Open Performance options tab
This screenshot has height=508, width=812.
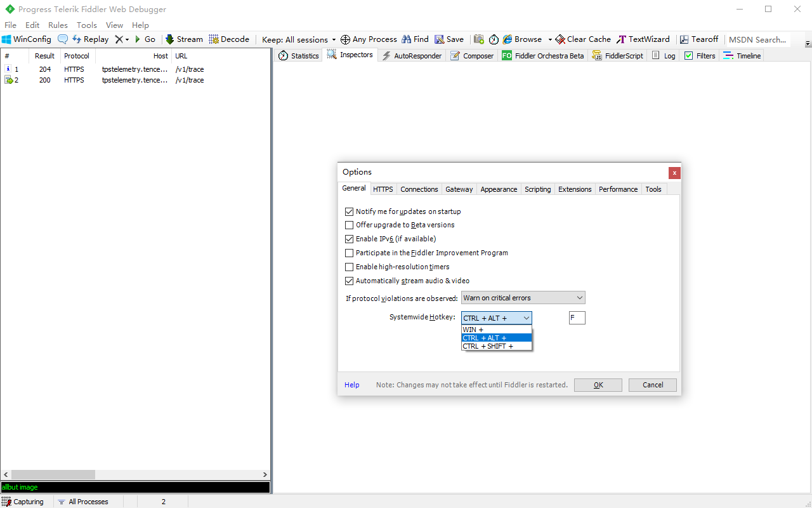tap(618, 189)
